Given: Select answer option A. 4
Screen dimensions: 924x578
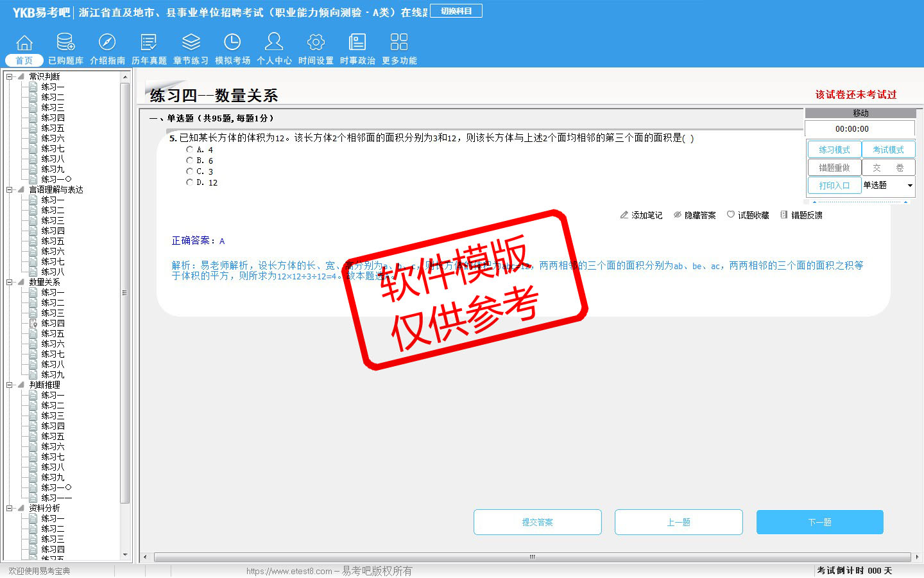Looking at the screenshot, I should coord(190,150).
